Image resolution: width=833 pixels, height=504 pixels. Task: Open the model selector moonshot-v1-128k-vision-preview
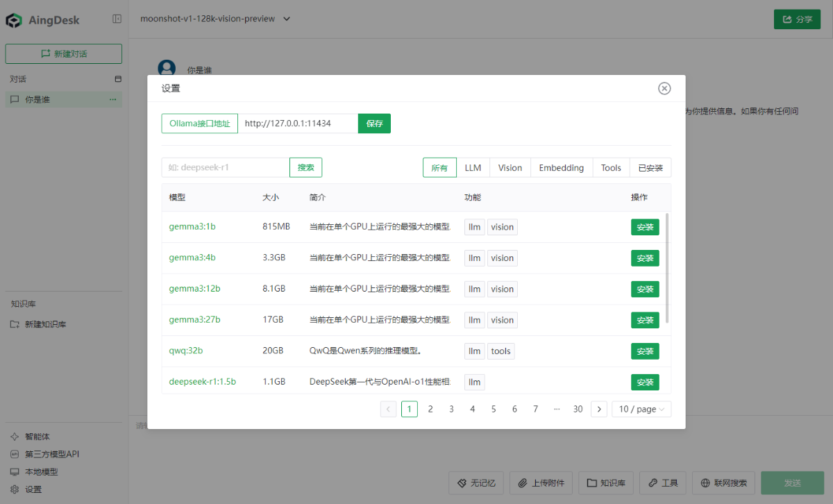215,19
